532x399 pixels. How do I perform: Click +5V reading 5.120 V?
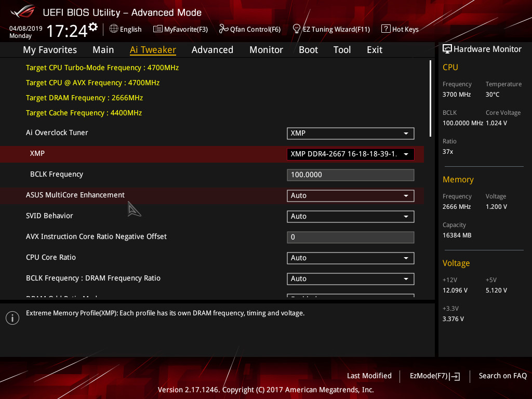496,290
